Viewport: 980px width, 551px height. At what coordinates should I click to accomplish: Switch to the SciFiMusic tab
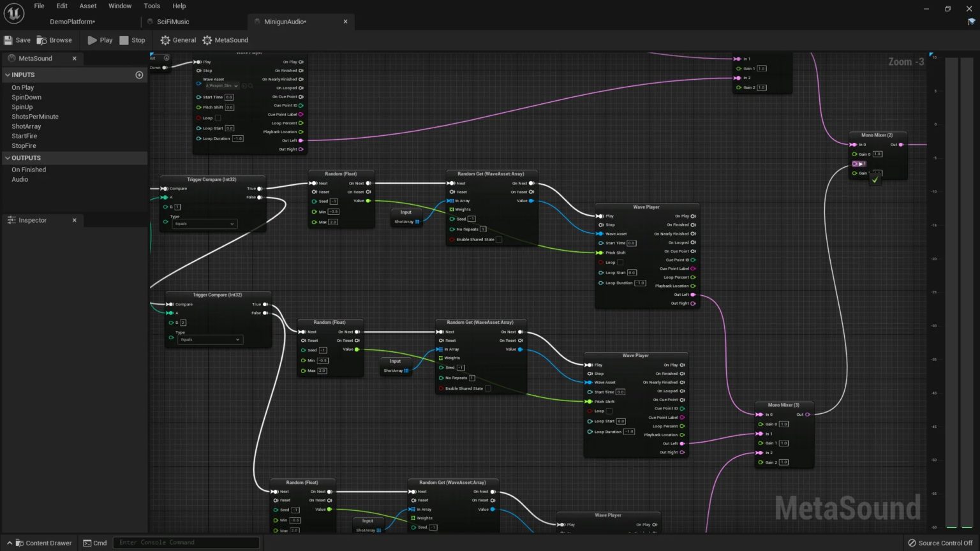click(x=172, y=21)
